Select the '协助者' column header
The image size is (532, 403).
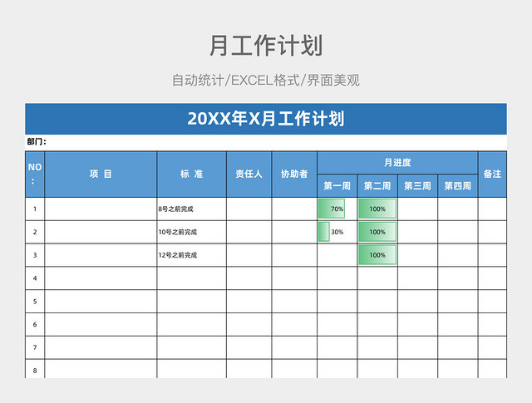coord(294,174)
